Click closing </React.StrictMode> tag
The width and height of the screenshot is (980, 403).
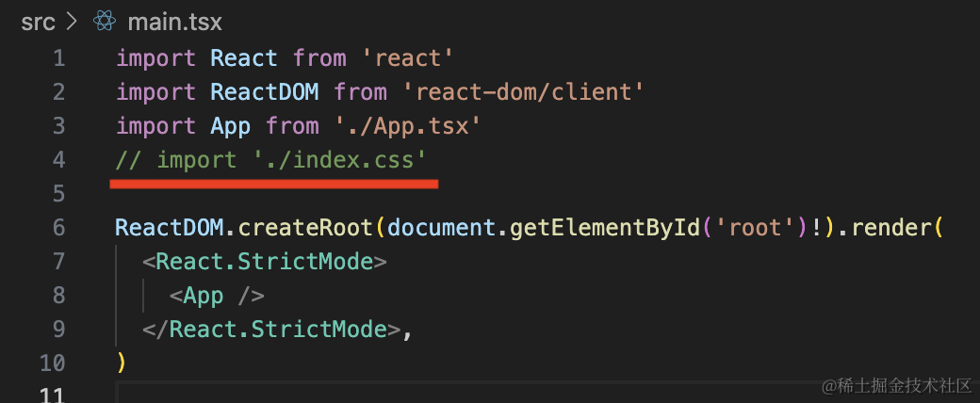[x=272, y=329]
